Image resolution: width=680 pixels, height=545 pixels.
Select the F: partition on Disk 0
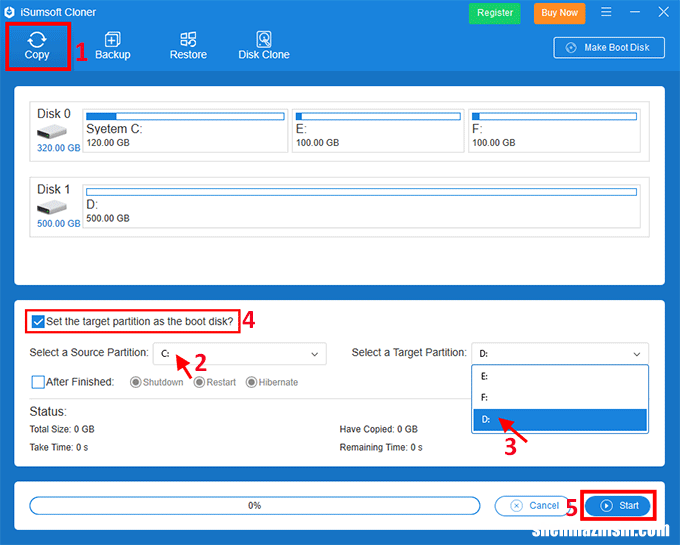pyautogui.click(x=554, y=131)
